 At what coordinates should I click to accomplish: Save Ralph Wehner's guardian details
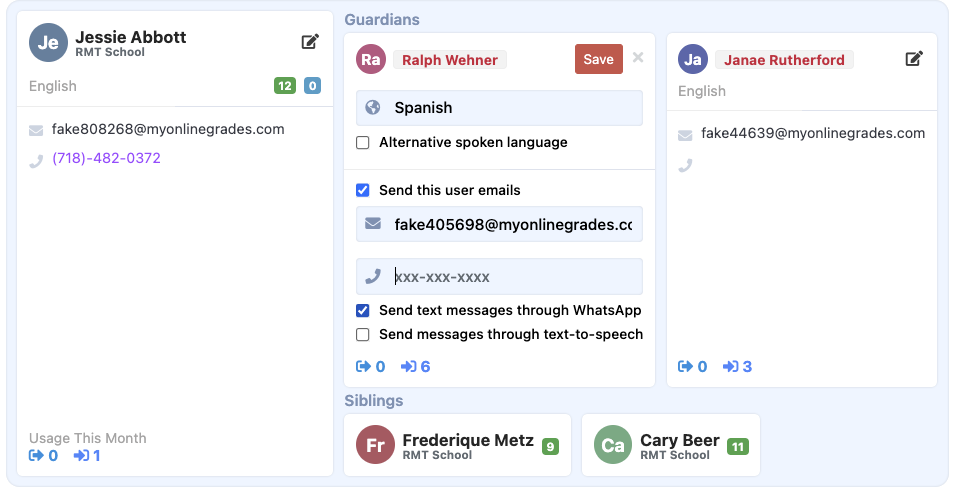coord(598,59)
